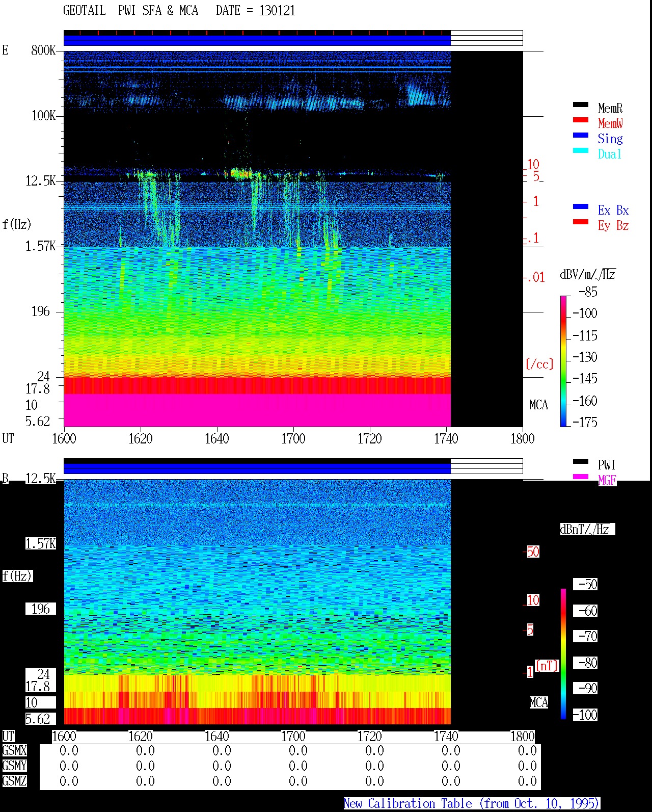Click the red .01 density tick label
Image resolution: width=652 pixels, height=812 pixels.
pos(535,277)
